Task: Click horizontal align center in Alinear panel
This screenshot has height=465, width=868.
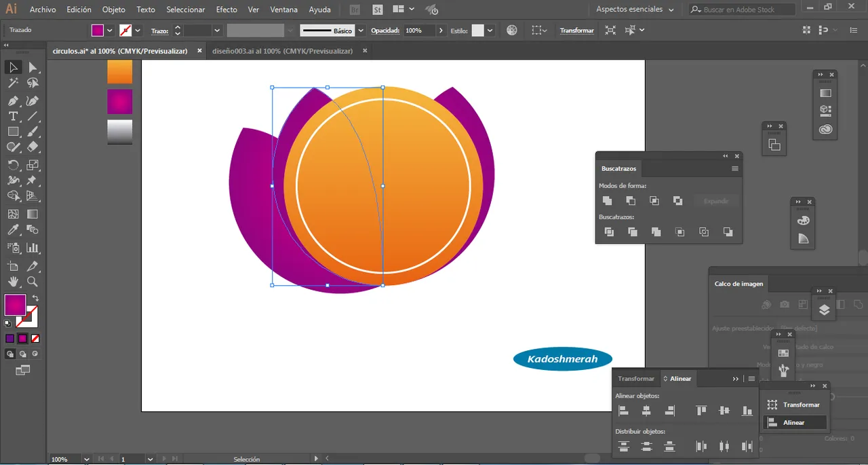Action: 646,411
